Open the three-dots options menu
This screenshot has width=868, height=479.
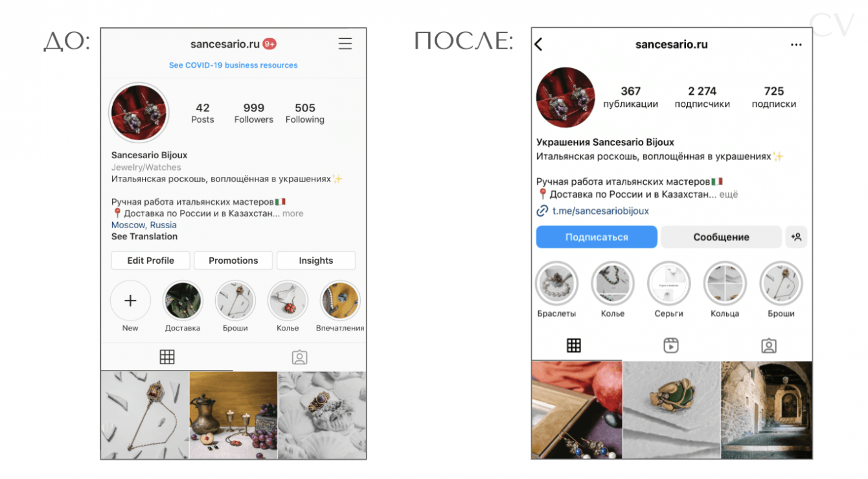pyautogui.click(x=796, y=45)
